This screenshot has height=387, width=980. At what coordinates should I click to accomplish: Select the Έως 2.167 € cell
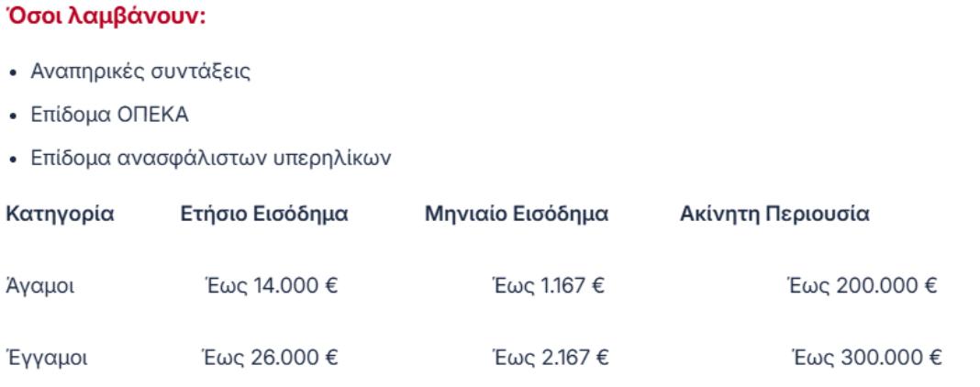click(548, 358)
